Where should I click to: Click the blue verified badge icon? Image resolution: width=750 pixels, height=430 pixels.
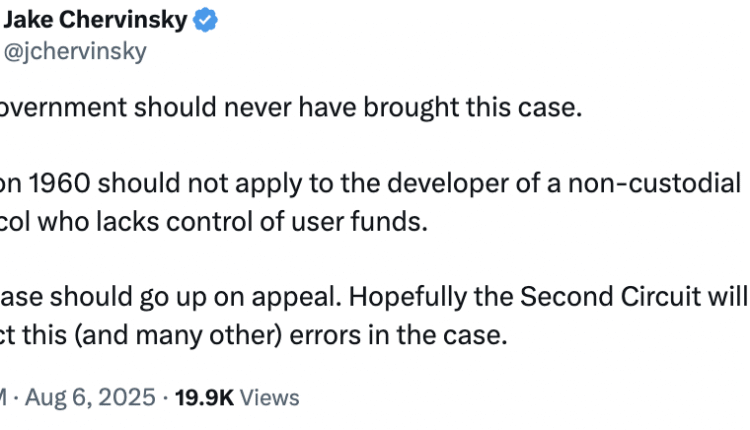[206, 20]
